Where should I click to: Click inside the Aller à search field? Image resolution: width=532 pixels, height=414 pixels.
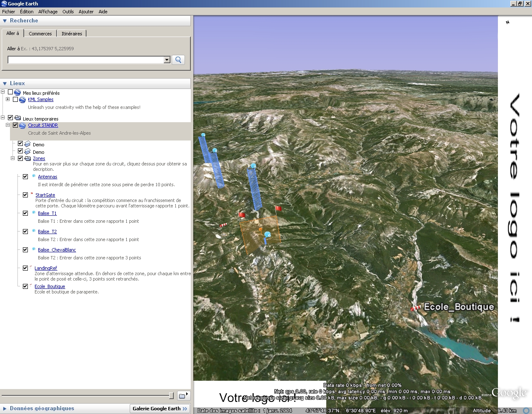tap(86, 60)
